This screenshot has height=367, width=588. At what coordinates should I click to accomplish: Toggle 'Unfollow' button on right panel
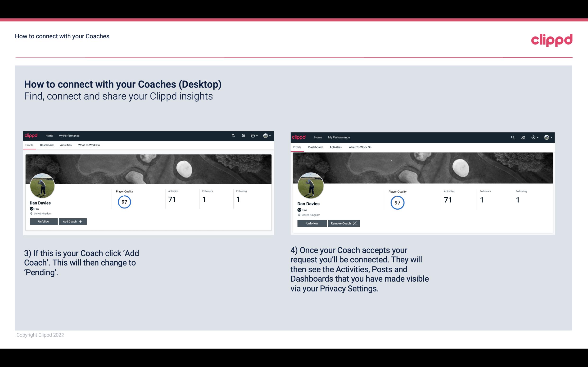point(312,223)
